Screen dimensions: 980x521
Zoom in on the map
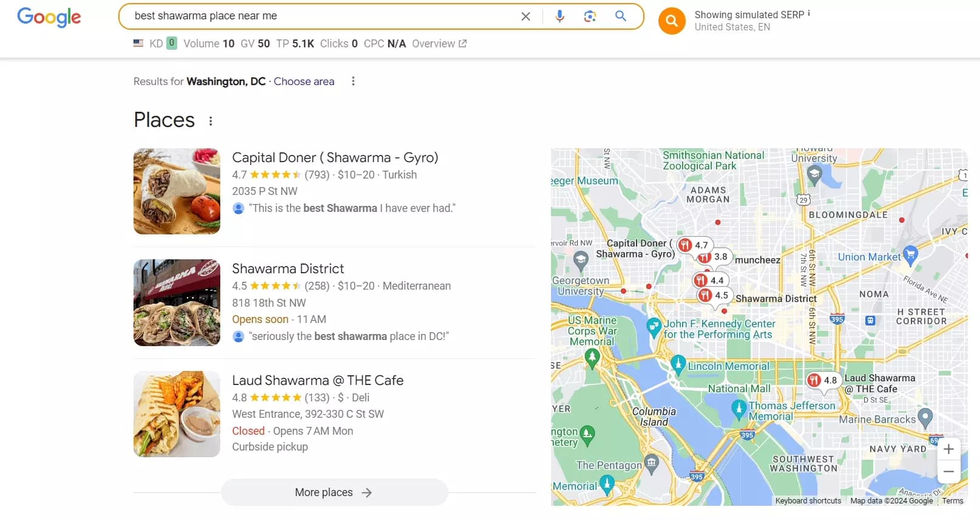(x=948, y=449)
